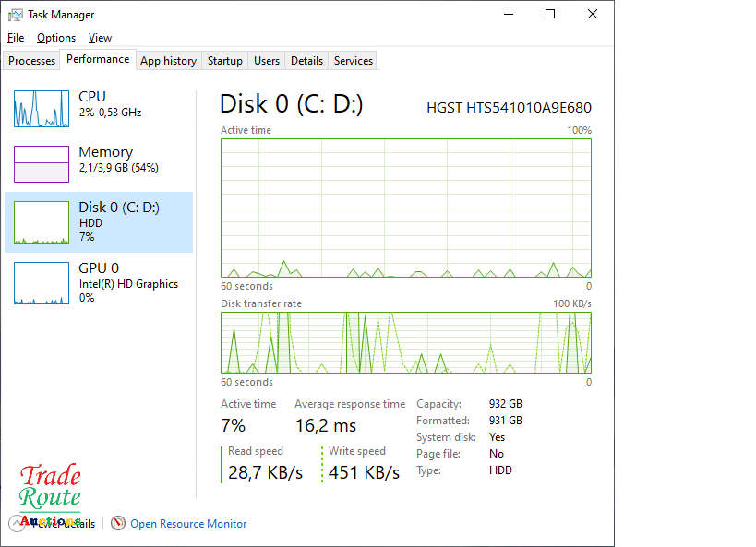Viewport: 756px width, 547px height.
Task: Maximize the Task Manager window
Action: [550, 14]
